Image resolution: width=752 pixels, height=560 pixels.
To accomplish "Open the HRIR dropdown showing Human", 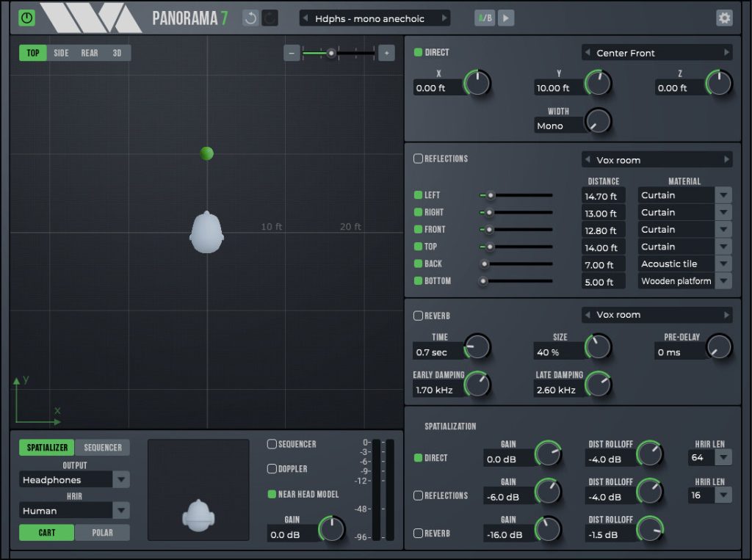I will pyautogui.click(x=73, y=509).
